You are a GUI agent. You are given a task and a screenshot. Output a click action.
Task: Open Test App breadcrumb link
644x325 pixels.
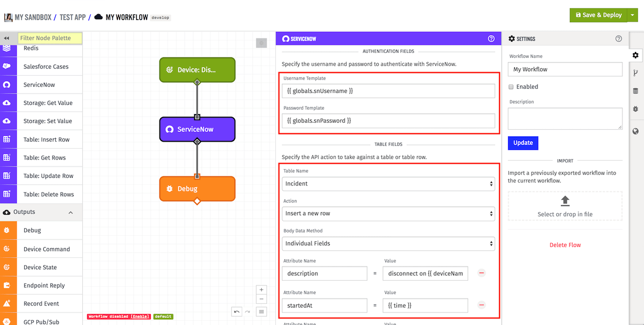(x=72, y=17)
